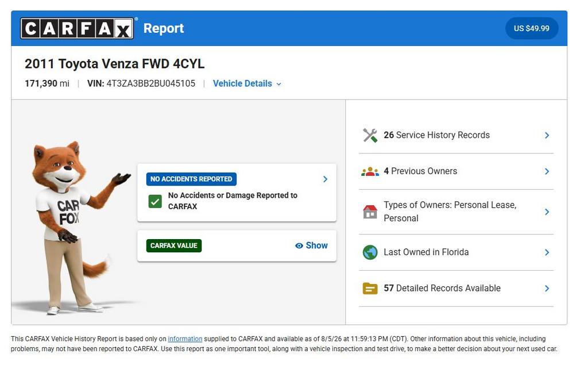Image resolution: width=588 pixels, height=365 pixels.
Task: Click the Report header title
Action: 164,28
